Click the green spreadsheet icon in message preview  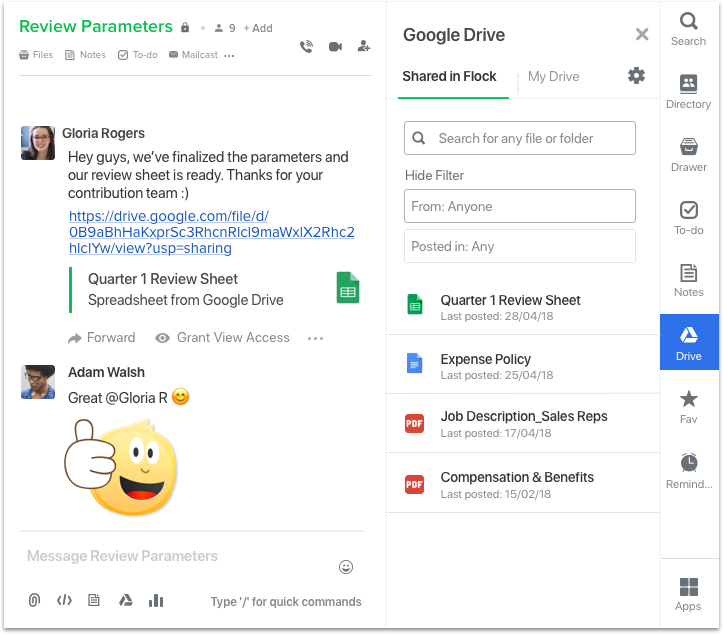click(x=348, y=288)
